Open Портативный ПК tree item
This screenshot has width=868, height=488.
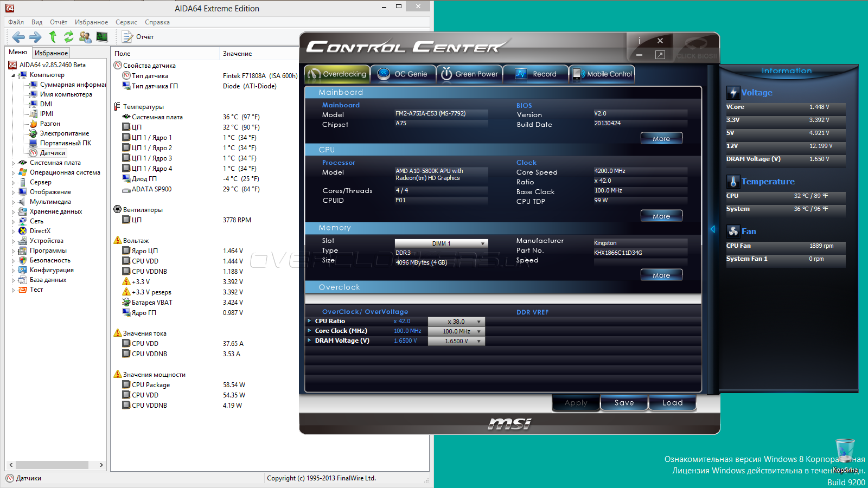coord(60,143)
